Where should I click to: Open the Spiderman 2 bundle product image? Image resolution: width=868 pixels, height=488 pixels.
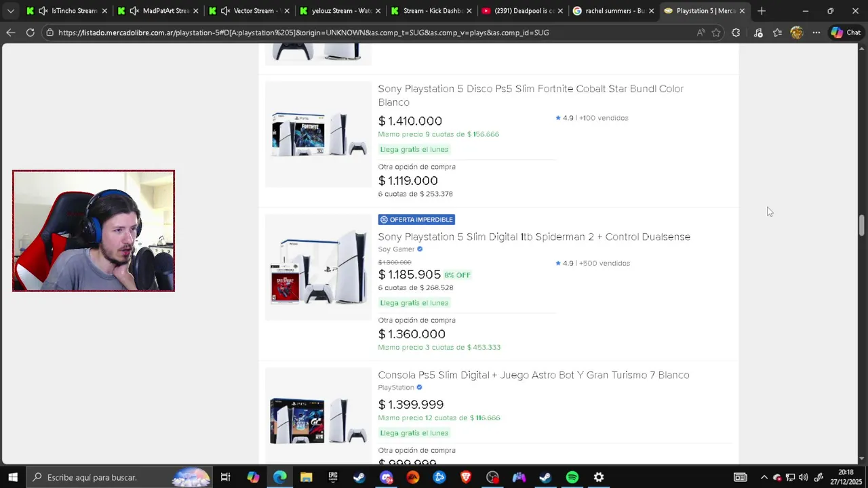click(318, 267)
